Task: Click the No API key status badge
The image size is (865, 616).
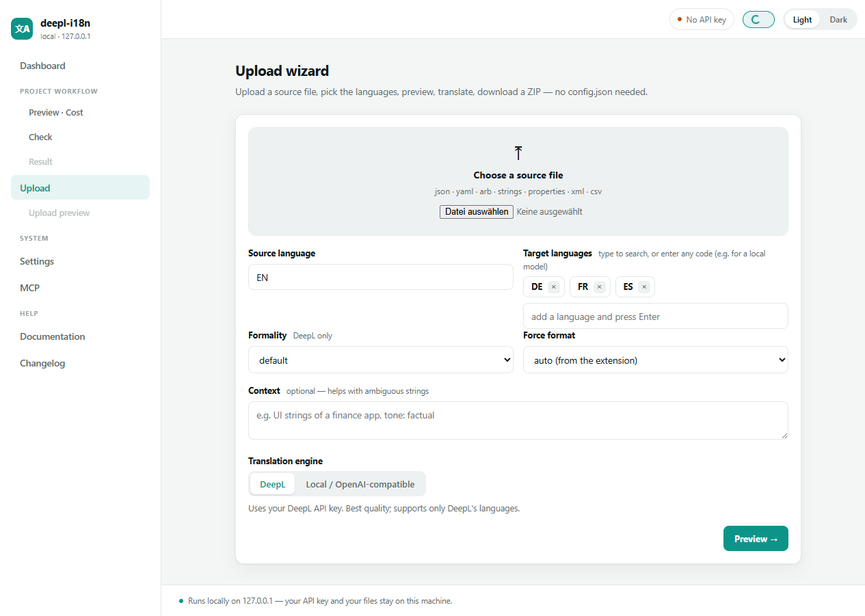Action: (x=702, y=20)
